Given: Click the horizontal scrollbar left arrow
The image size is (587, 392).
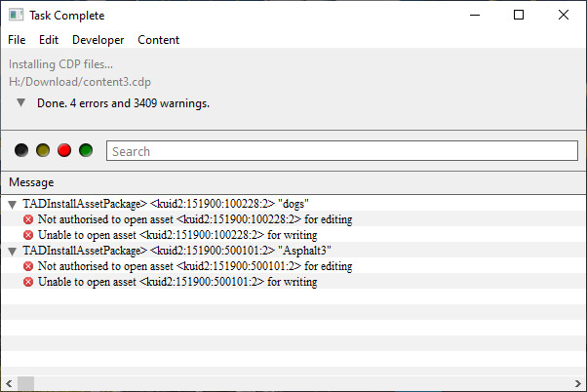Looking at the screenshot, I should click(x=9, y=384).
